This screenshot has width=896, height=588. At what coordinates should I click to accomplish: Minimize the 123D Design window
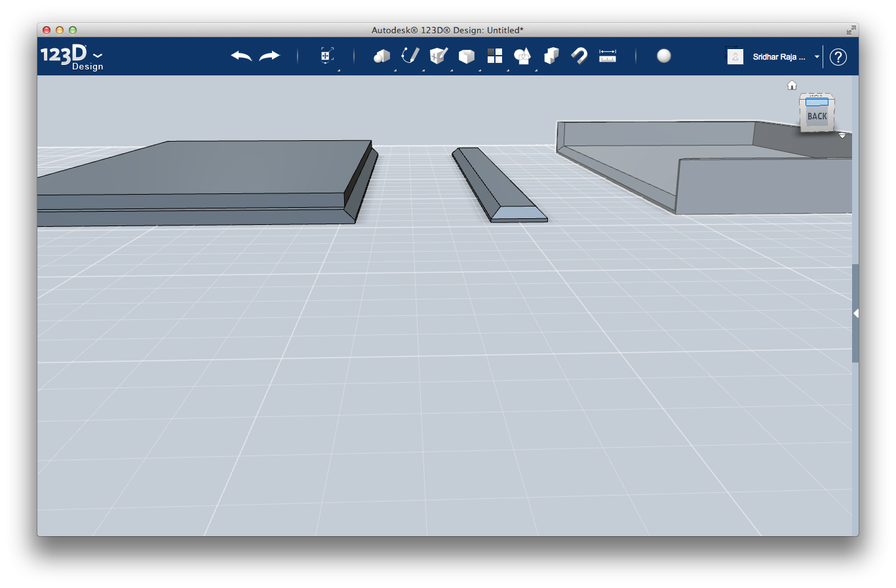pos(60,30)
